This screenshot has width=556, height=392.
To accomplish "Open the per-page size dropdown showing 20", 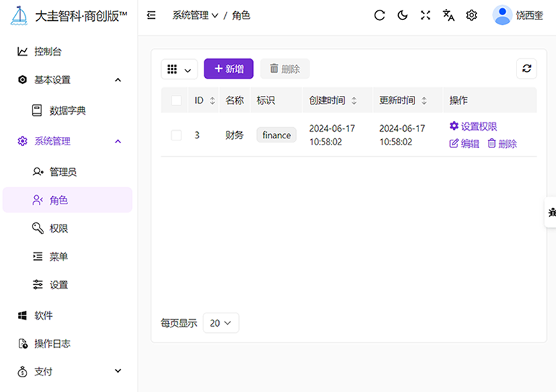I will [x=221, y=323].
